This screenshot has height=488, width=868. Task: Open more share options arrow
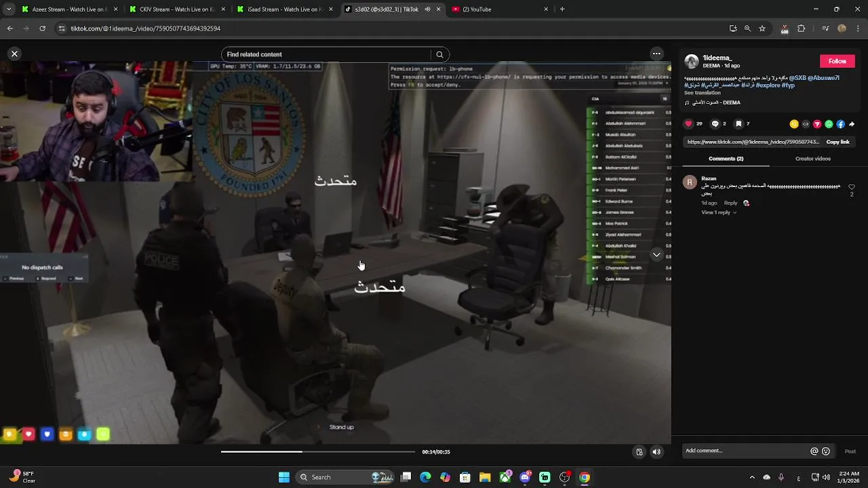(x=852, y=124)
